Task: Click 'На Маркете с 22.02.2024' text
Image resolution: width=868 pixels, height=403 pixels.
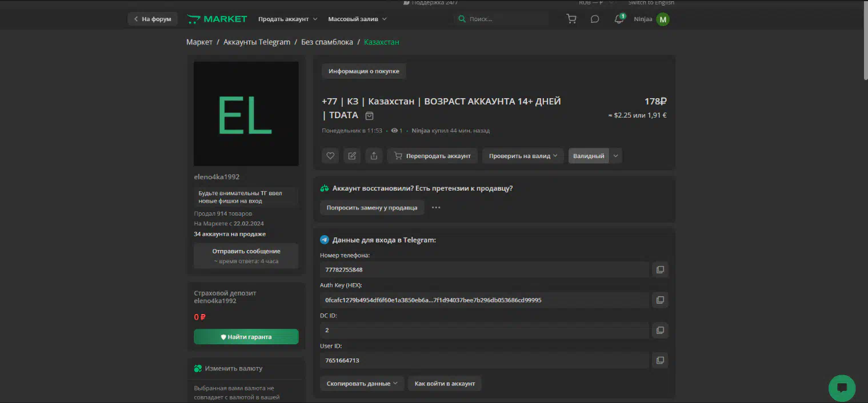Action: click(229, 224)
